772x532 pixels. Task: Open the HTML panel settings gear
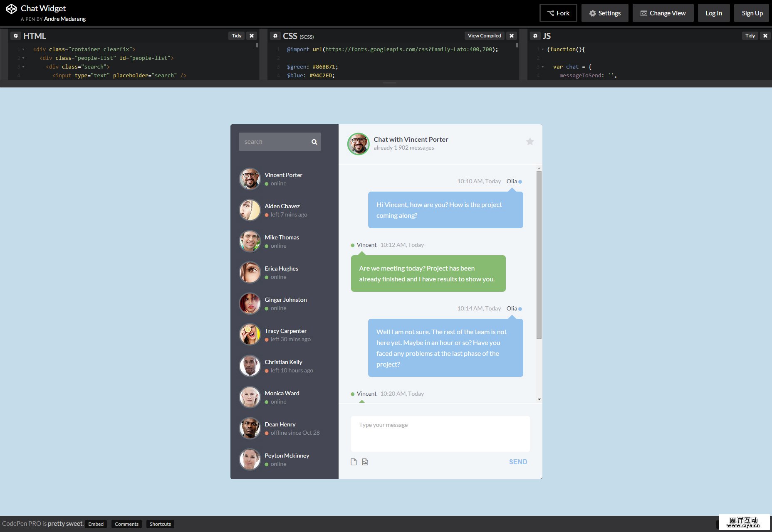(x=15, y=36)
